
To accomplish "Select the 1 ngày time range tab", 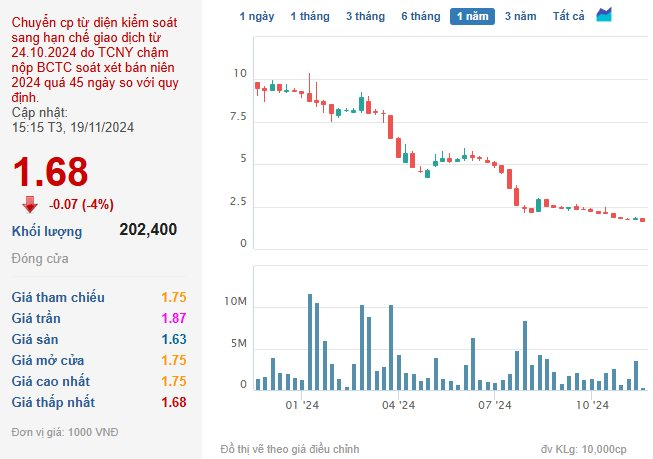I will coord(257,16).
